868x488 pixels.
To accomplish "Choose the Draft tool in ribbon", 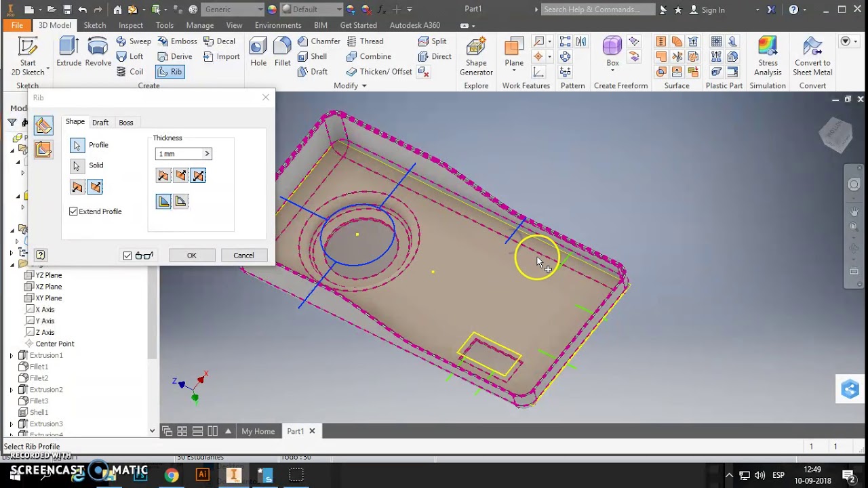I will (312, 71).
